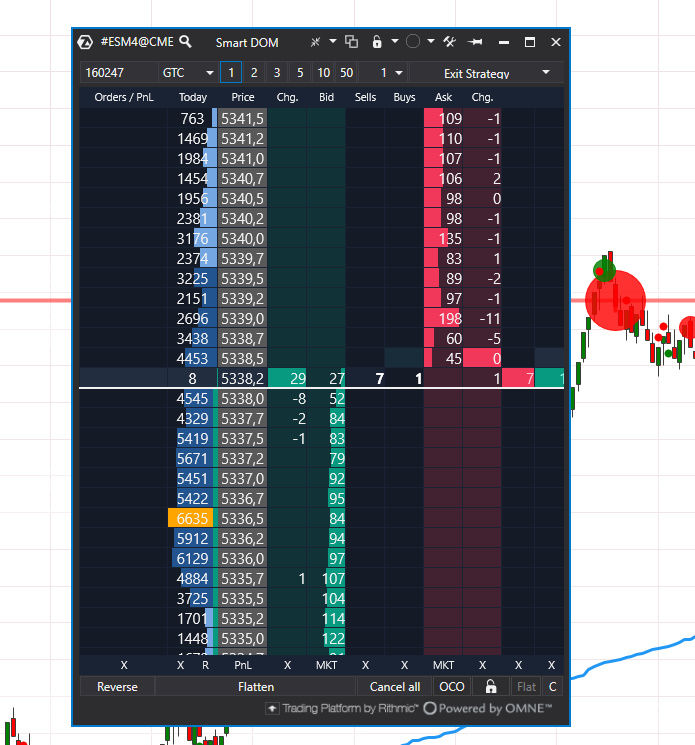The height and width of the screenshot is (745, 695).
Task: Click the center/collapse arrows icon
Action: [x=315, y=42]
